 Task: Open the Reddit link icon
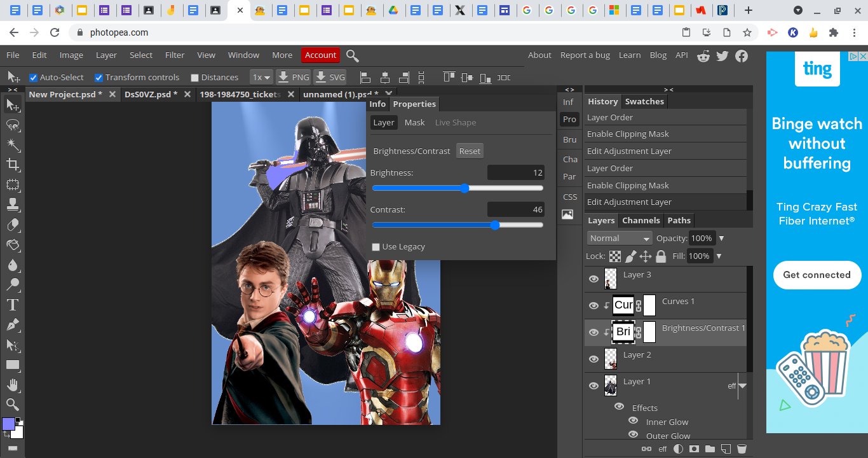[703, 56]
